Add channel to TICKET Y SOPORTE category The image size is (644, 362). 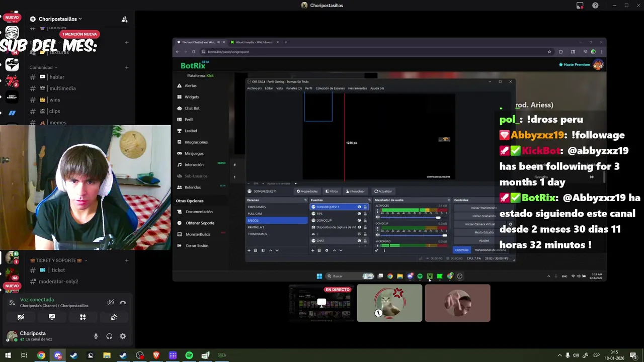click(x=127, y=260)
